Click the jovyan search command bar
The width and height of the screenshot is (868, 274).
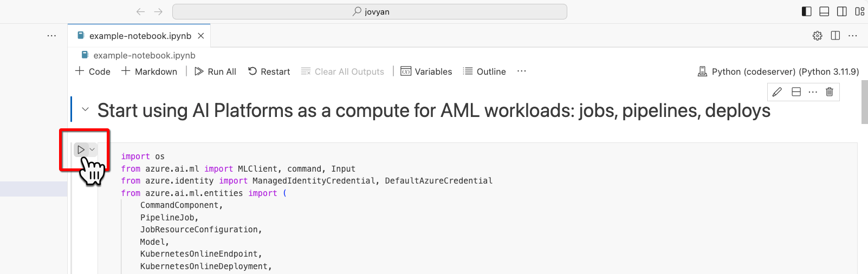click(x=370, y=11)
